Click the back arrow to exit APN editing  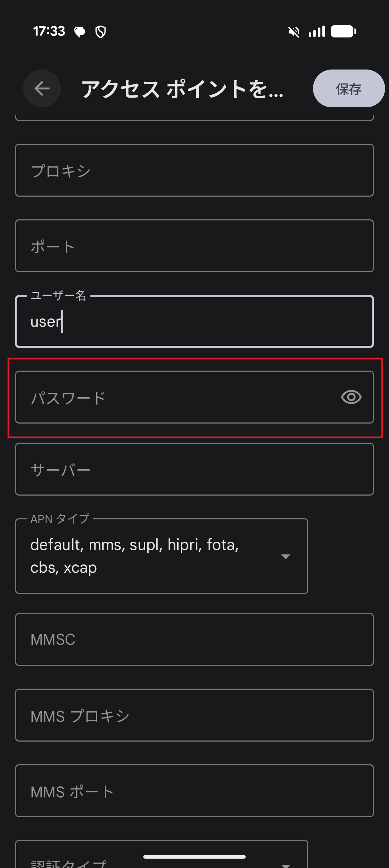coord(42,89)
